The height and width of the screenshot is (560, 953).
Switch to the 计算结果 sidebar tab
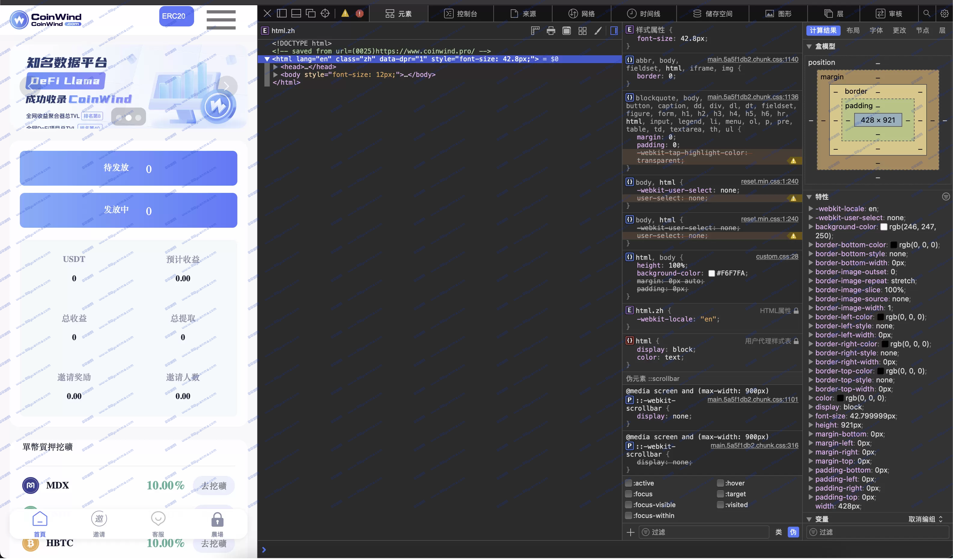[x=823, y=31]
